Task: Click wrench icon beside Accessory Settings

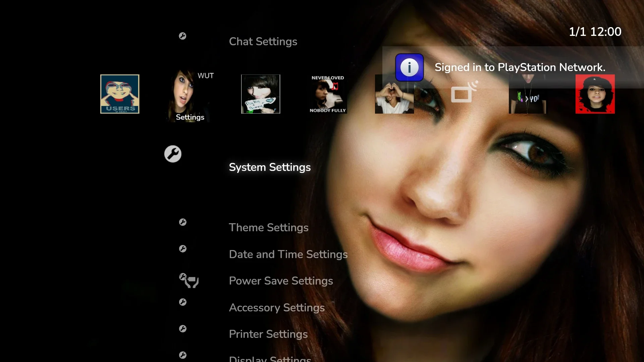Action: click(183, 302)
